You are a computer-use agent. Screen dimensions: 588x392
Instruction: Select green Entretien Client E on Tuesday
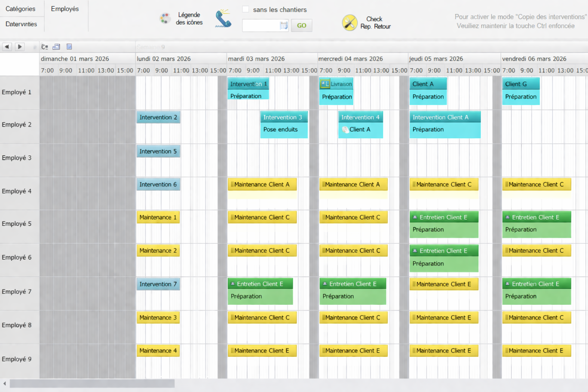[x=260, y=291]
